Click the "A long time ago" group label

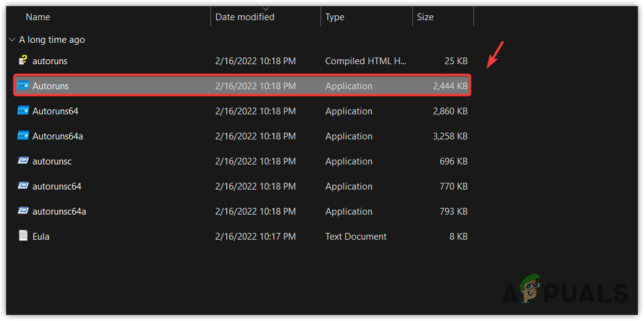52,40
